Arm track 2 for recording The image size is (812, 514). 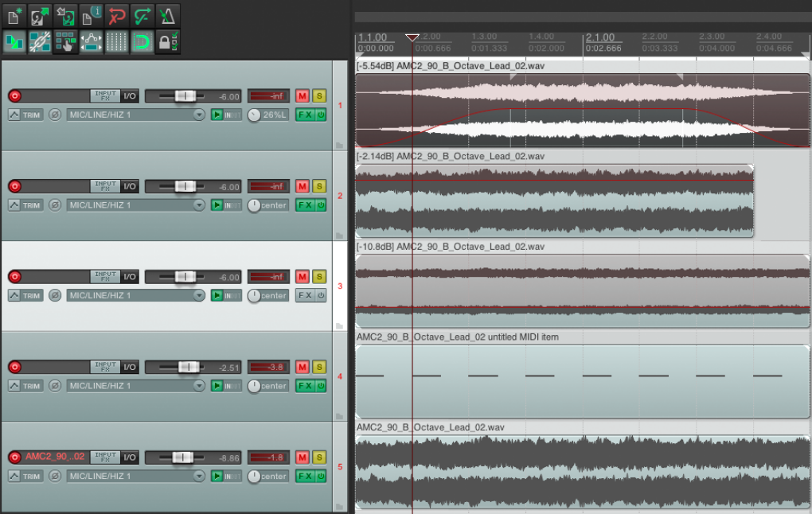[x=14, y=186]
